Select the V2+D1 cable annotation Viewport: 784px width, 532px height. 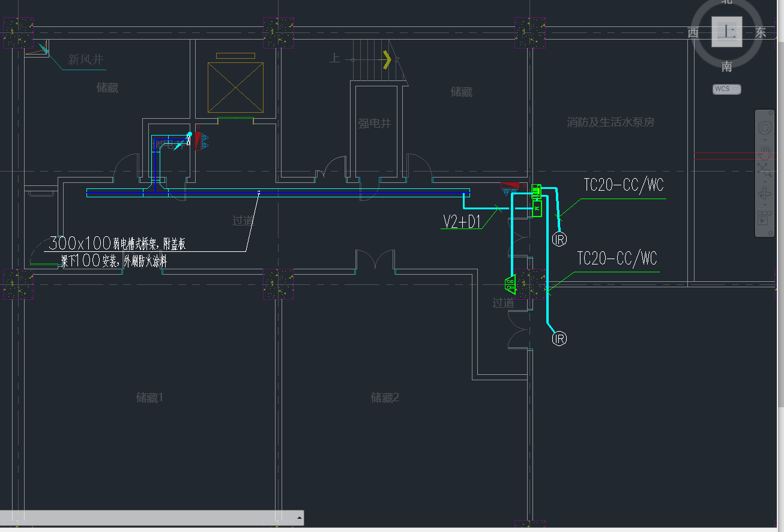tap(462, 221)
